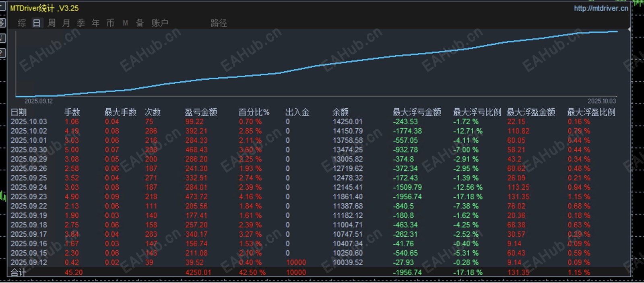Select the 2025.09.18 date row
644x283 pixels.
point(29,225)
